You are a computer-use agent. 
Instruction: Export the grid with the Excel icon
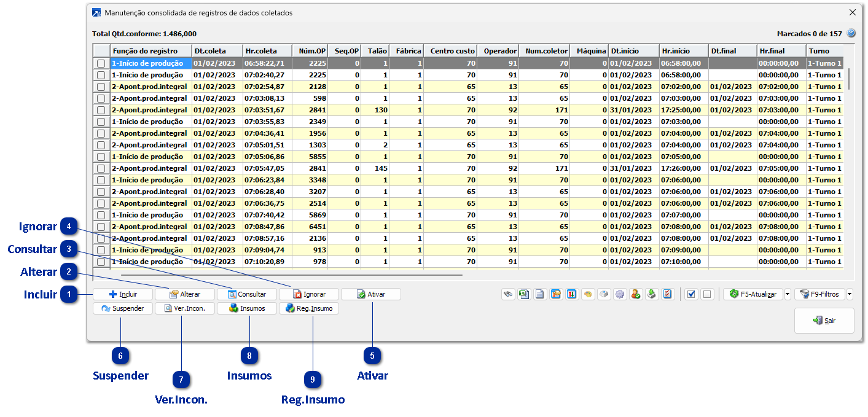[523, 294]
